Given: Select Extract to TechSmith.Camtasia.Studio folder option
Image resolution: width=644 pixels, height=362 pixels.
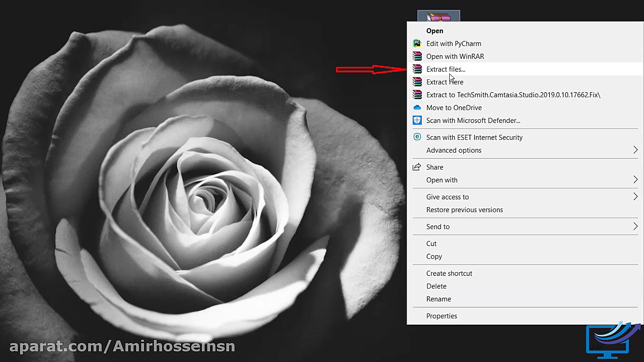Looking at the screenshot, I should pos(513,95).
